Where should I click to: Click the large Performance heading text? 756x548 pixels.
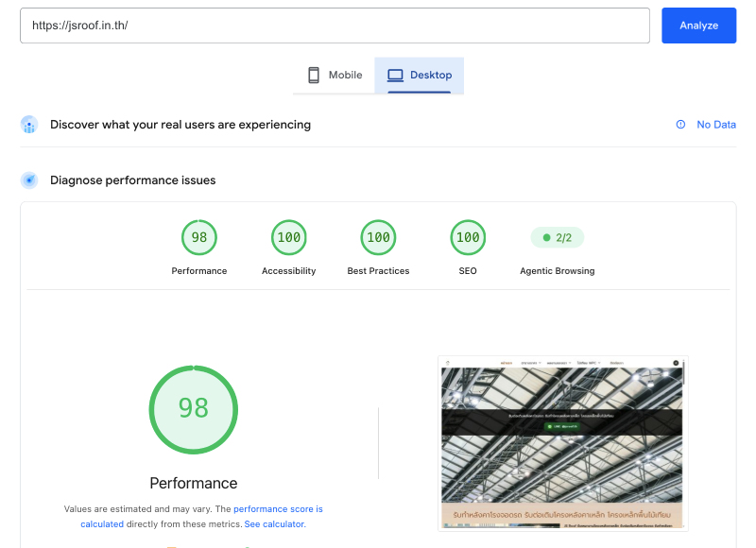(x=194, y=483)
